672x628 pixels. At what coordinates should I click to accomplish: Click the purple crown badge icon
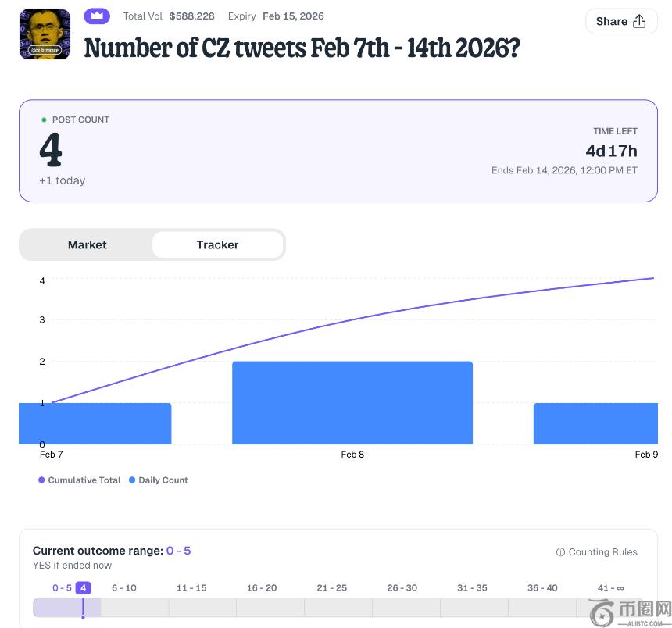point(97,16)
